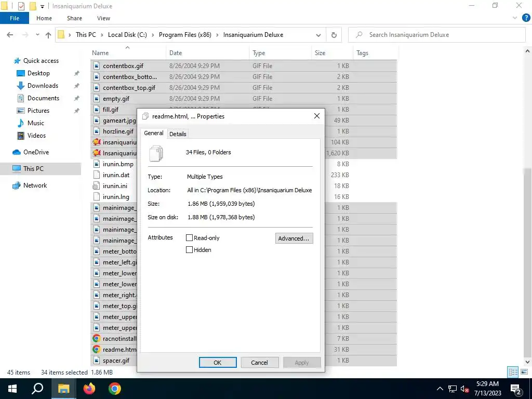
Task: Enable the Read-only attribute checkbox
Action: [189, 238]
